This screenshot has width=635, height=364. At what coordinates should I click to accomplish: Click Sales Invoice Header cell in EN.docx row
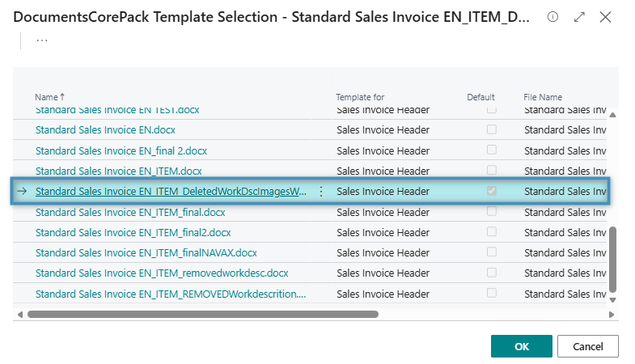pyautogui.click(x=383, y=130)
